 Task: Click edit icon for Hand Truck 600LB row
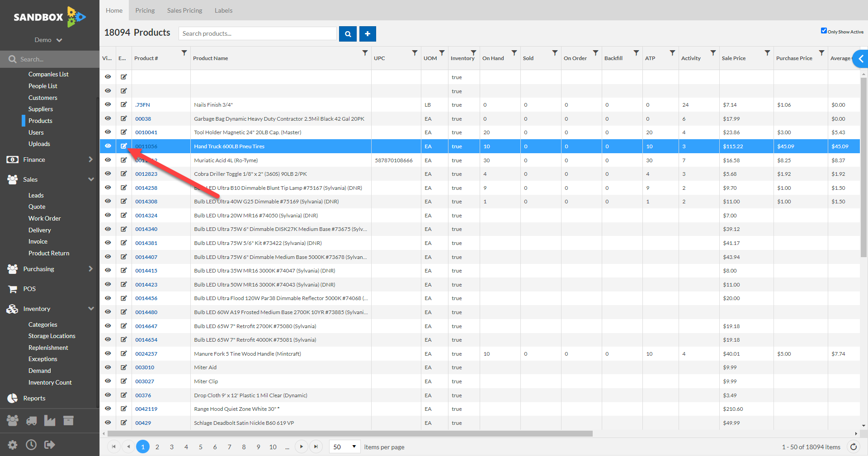(x=123, y=146)
